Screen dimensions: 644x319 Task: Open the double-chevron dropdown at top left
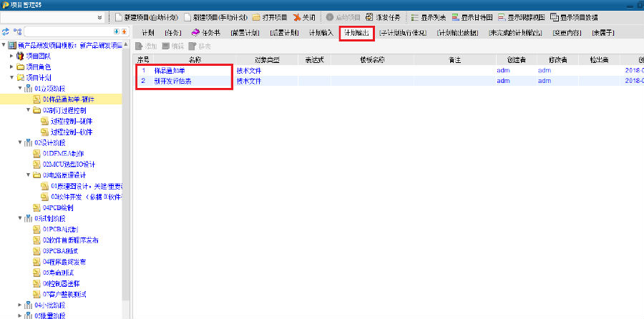99,18
